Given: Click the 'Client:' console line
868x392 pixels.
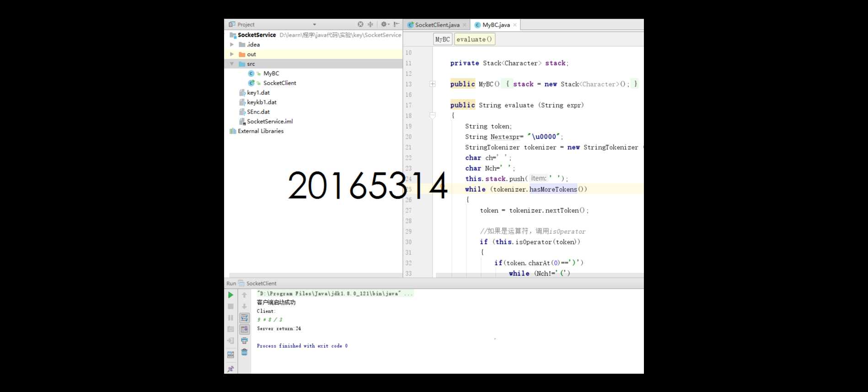Looking at the screenshot, I should [266, 311].
